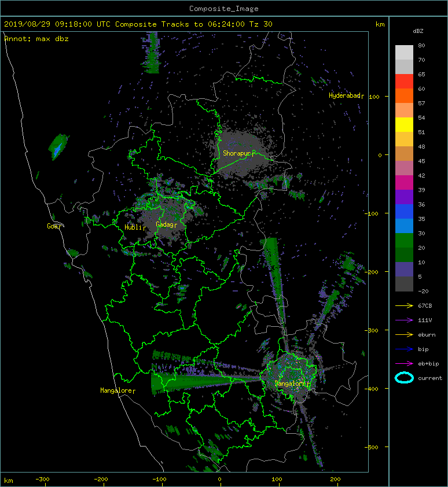
Task: Select the blue 35–36 dBZ swatch
Action: pyautogui.click(x=404, y=212)
